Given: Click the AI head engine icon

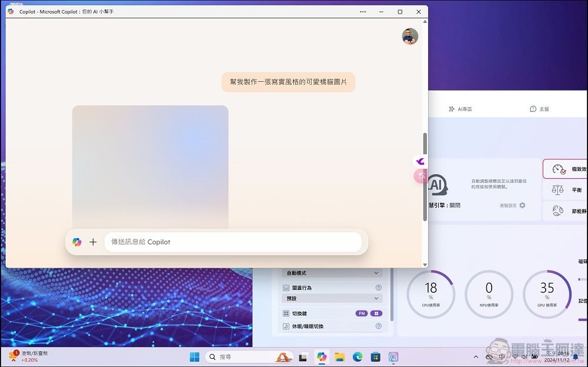Looking at the screenshot, I should (x=437, y=185).
